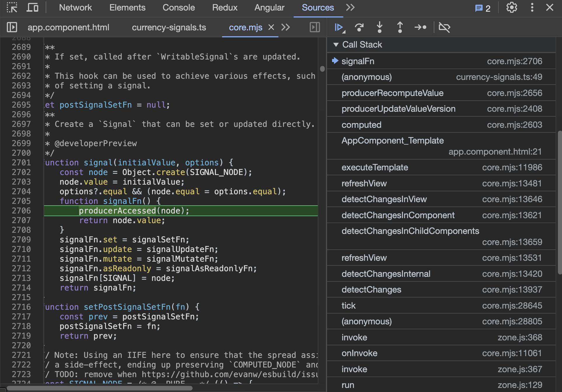This screenshot has height=392, width=562.
Task: Open the 2 console messages indicator
Action: (483, 8)
